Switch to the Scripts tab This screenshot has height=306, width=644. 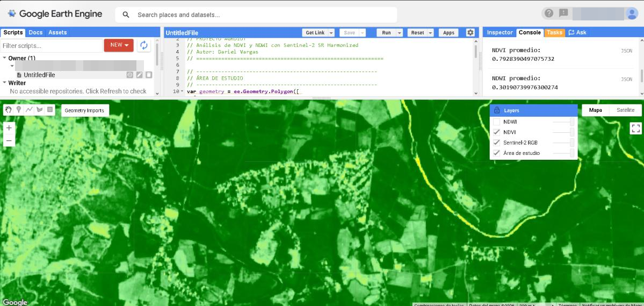coord(13,32)
